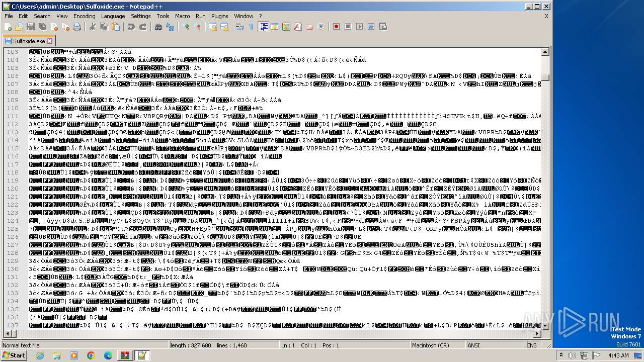This screenshot has width=644, height=362.
Task: Open the Tools menu
Action: [x=163, y=16]
